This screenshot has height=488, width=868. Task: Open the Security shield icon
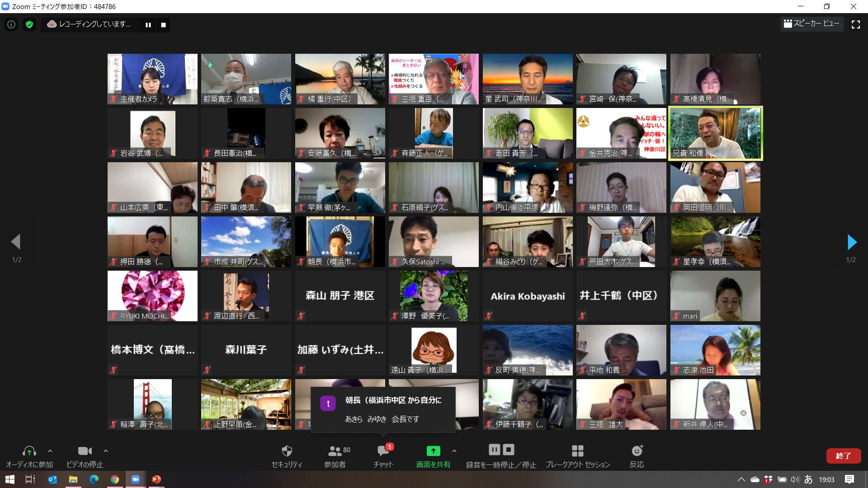coord(287,451)
